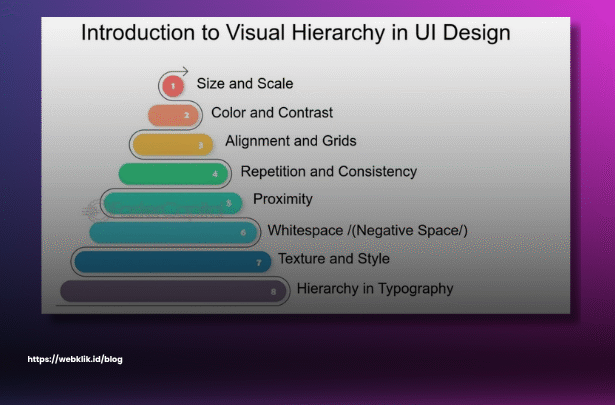Click the yellow bar numbered 3
Viewport: 615px width, 405px height.
tap(173, 145)
